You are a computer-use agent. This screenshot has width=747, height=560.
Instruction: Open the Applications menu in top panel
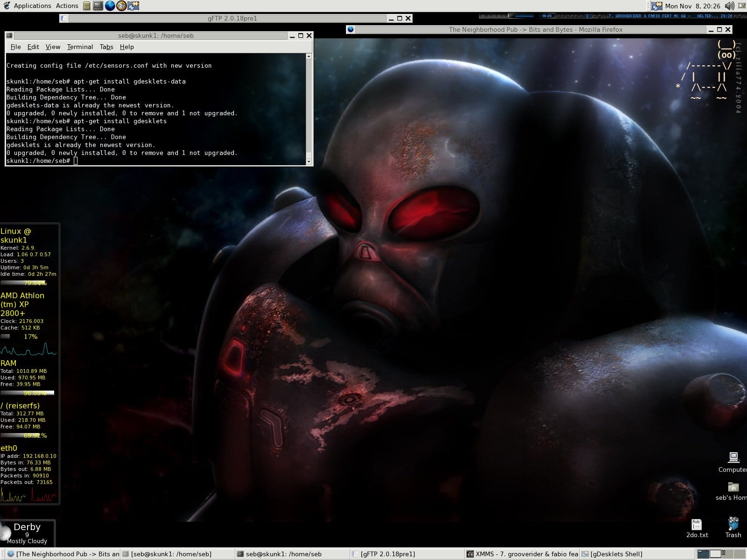click(32, 6)
